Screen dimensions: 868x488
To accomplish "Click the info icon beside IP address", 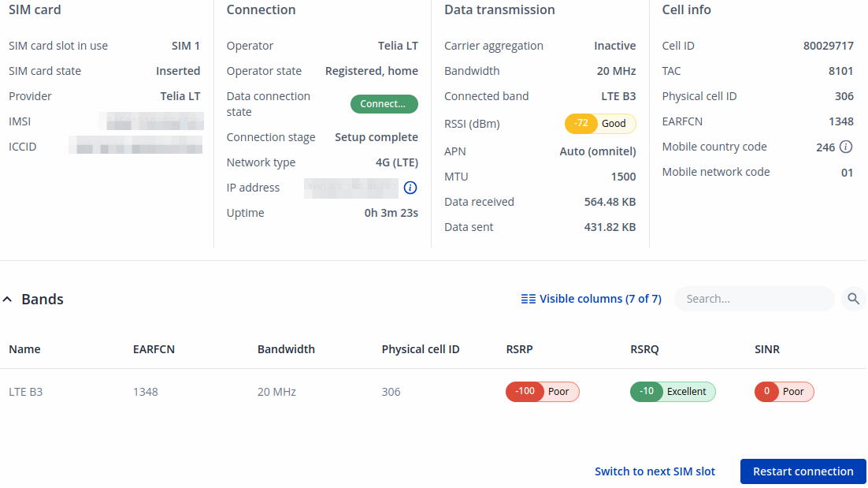I will (x=410, y=188).
